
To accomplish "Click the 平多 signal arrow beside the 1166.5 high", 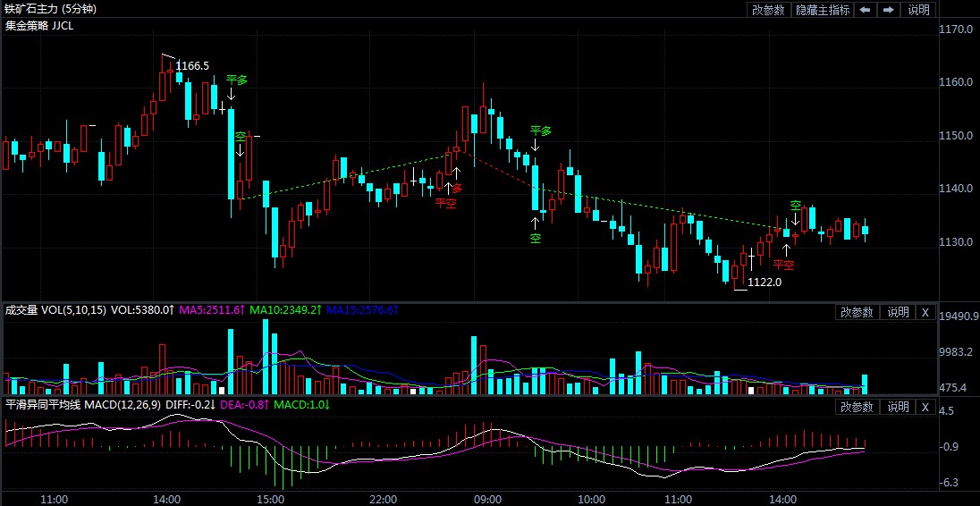I will (236, 80).
